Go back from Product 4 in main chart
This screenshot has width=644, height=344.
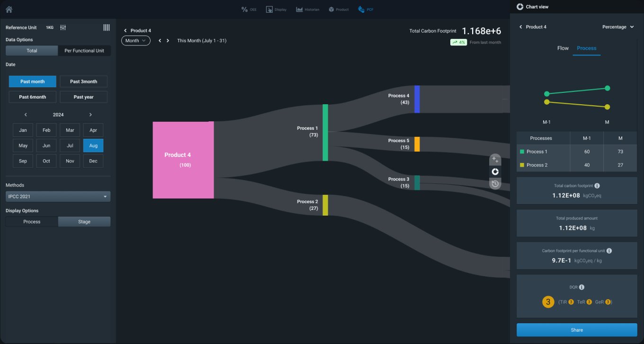pos(125,31)
